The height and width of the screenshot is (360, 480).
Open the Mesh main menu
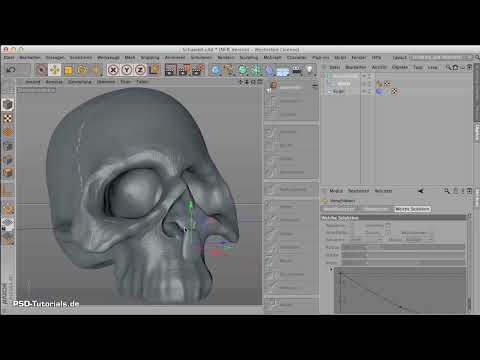point(130,58)
